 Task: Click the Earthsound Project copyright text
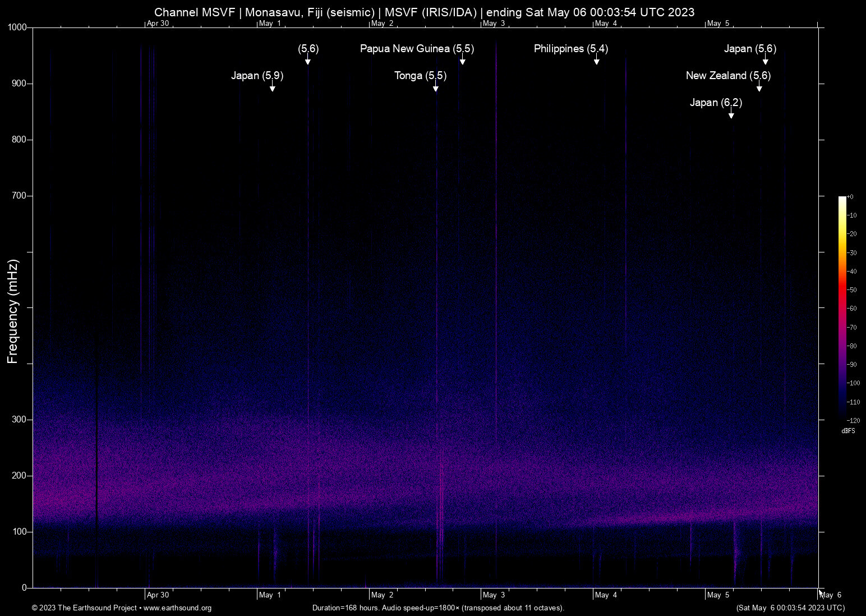[84, 608]
